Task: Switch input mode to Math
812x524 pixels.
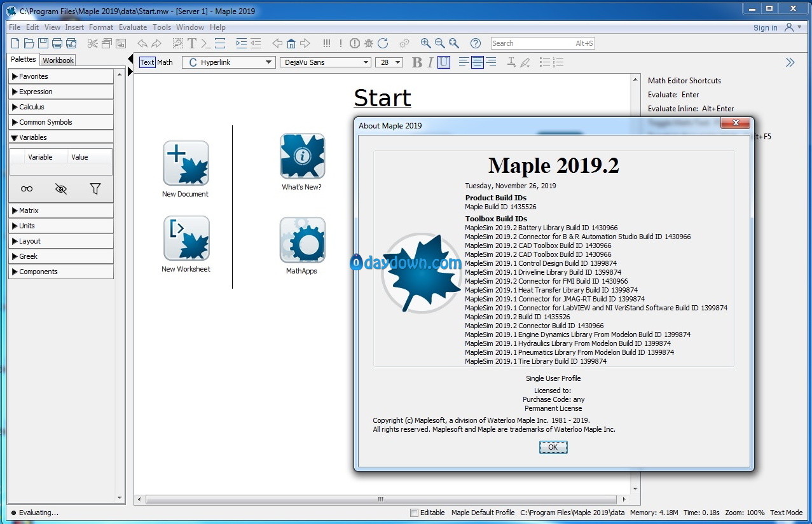Action: pos(165,62)
